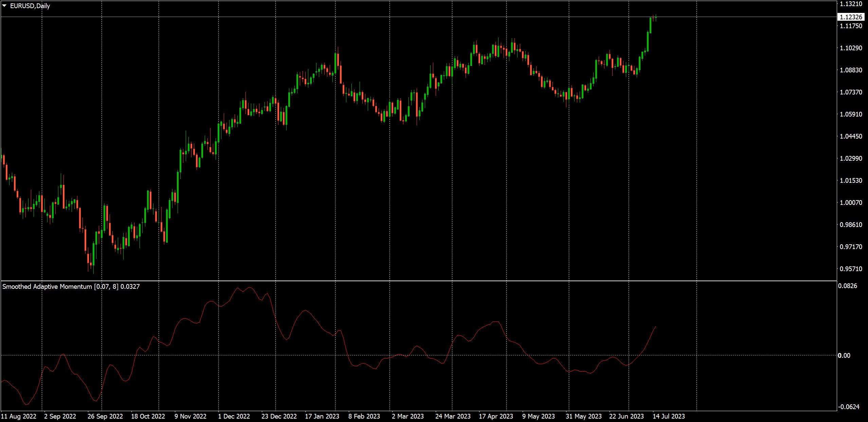Click the 0.00 indicator zero level label
This screenshot has height=422, width=868.
click(844, 355)
